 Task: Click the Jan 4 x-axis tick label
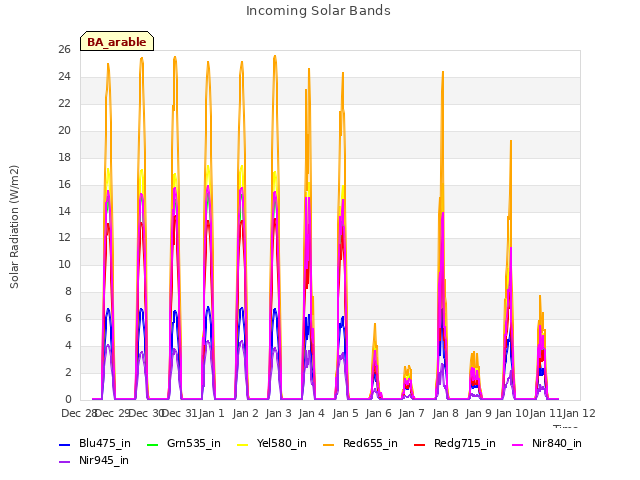[x=311, y=413]
